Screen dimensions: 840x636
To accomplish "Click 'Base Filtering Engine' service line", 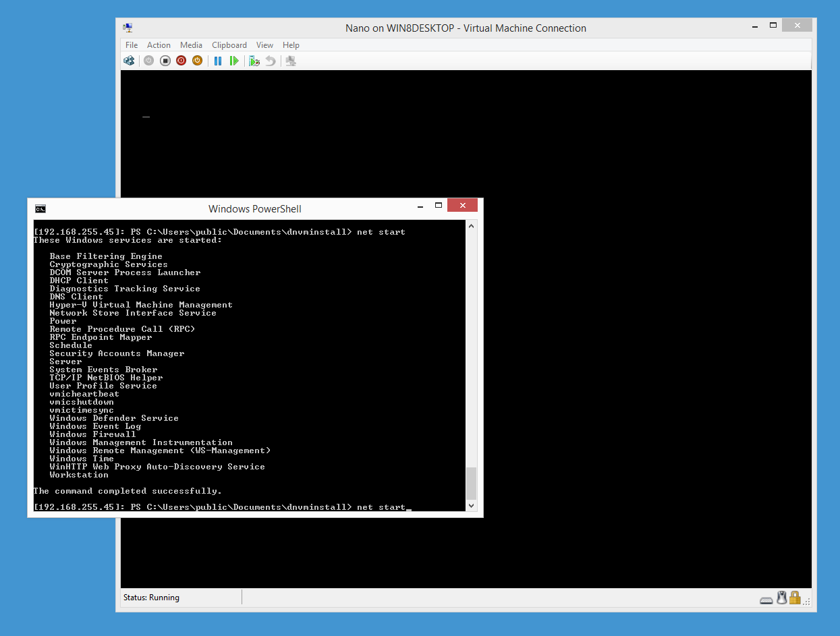I will tap(106, 256).
